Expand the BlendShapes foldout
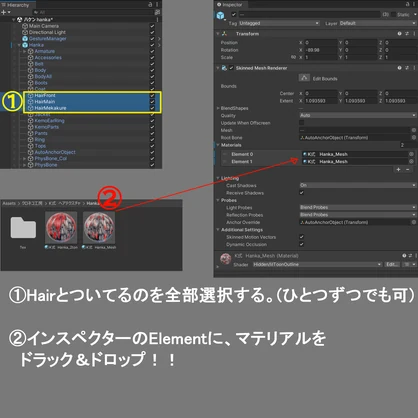Image resolution: width=418 pixels, height=418 pixels. (x=218, y=108)
